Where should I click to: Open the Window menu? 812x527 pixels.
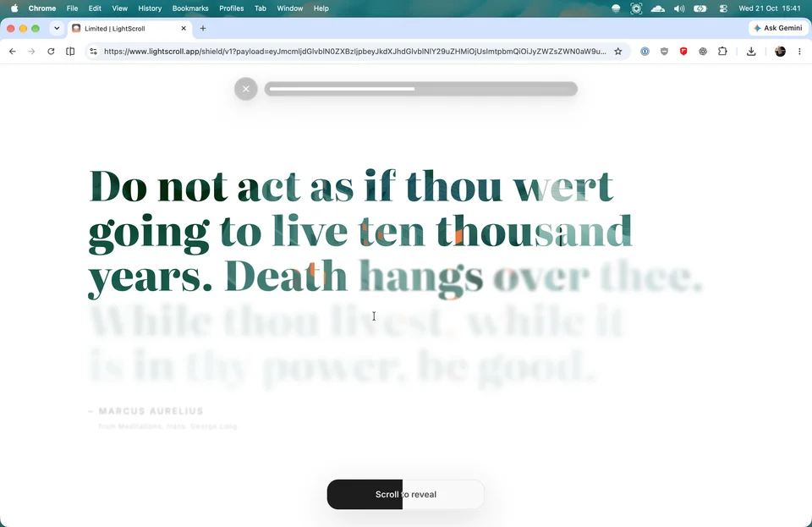(x=289, y=8)
